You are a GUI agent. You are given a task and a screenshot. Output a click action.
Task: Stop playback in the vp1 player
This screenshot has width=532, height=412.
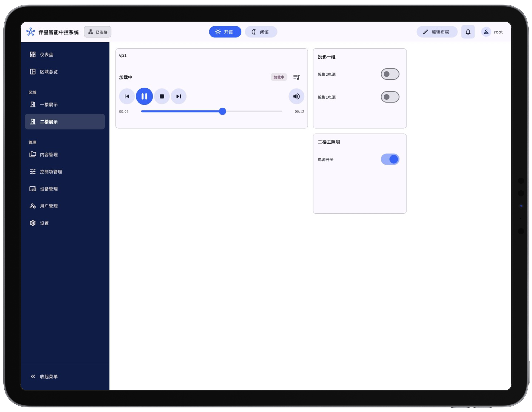coord(162,96)
